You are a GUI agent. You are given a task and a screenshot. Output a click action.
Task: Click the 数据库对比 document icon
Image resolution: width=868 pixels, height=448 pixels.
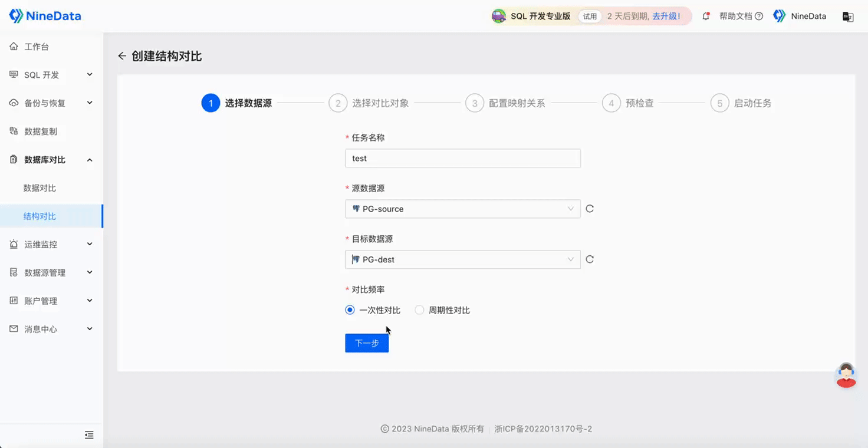coord(14,160)
